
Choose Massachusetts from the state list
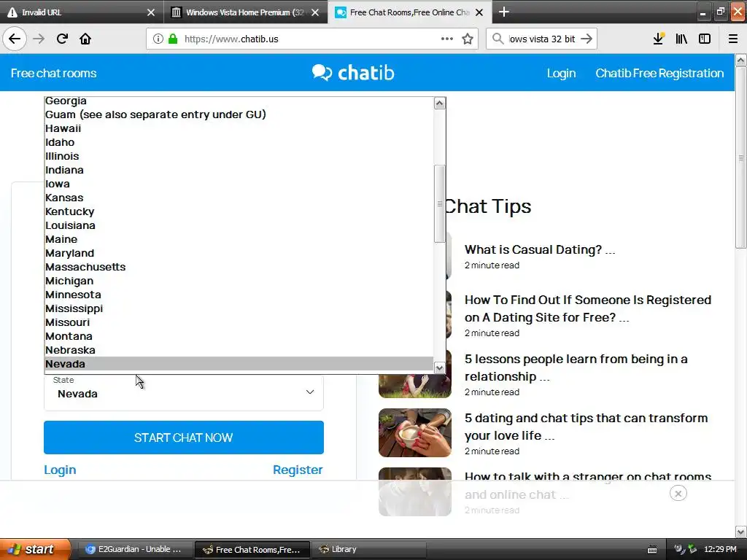click(x=239, y=267)
